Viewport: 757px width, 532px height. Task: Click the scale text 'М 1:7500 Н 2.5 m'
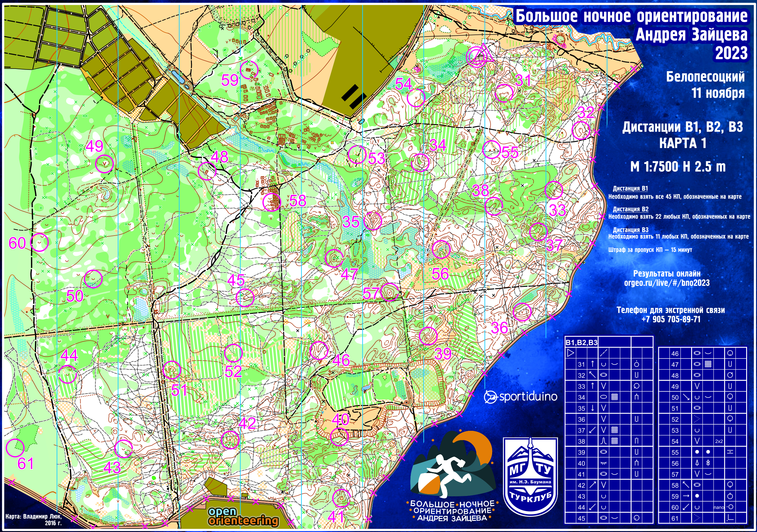(x=678, y=166)
